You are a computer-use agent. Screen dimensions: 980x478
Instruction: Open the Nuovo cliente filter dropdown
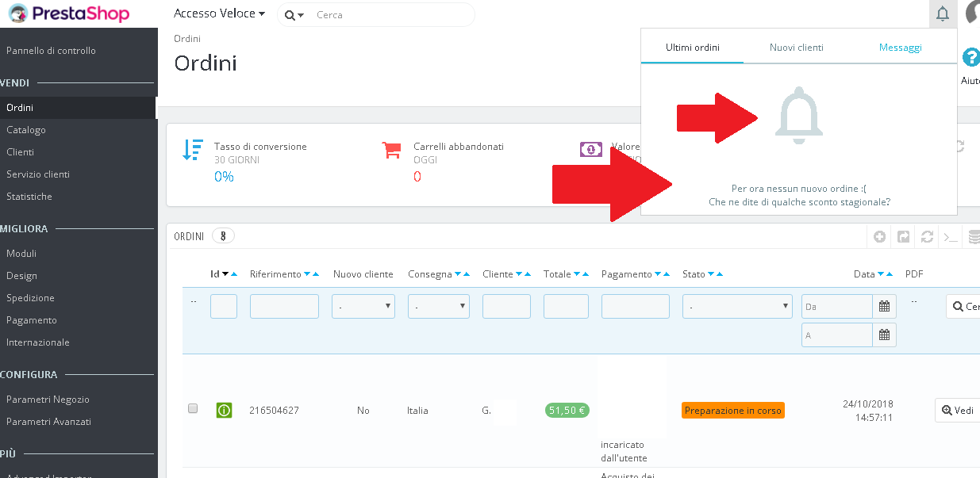coord(363,307)
